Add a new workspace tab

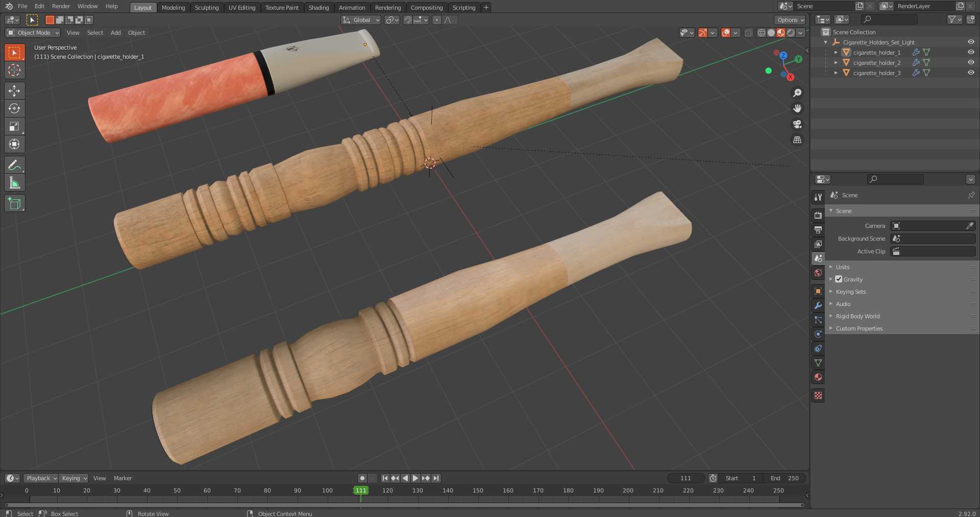486,8
